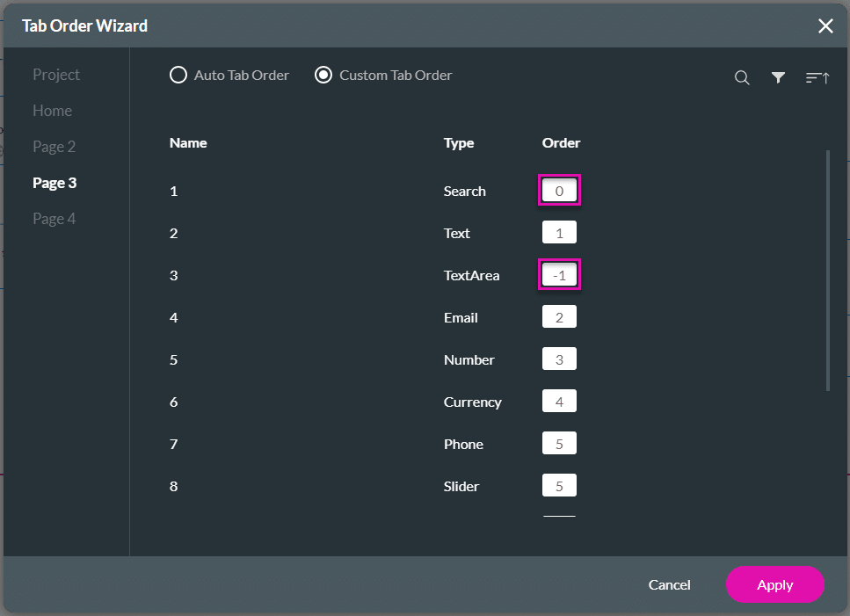
Task: Click the Search row order field
Action: (x=559, y=191)
